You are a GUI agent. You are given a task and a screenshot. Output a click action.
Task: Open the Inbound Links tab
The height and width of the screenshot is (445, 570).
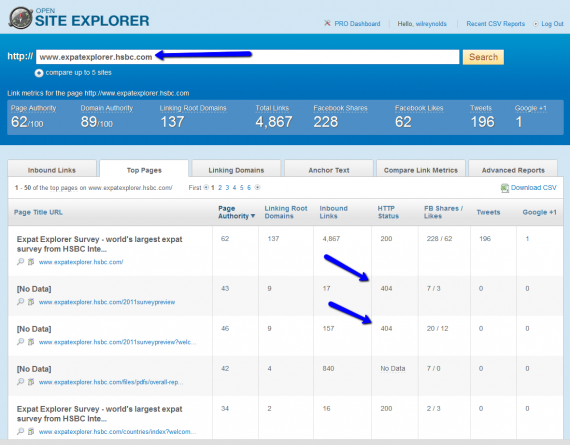[x=52, y=169]
